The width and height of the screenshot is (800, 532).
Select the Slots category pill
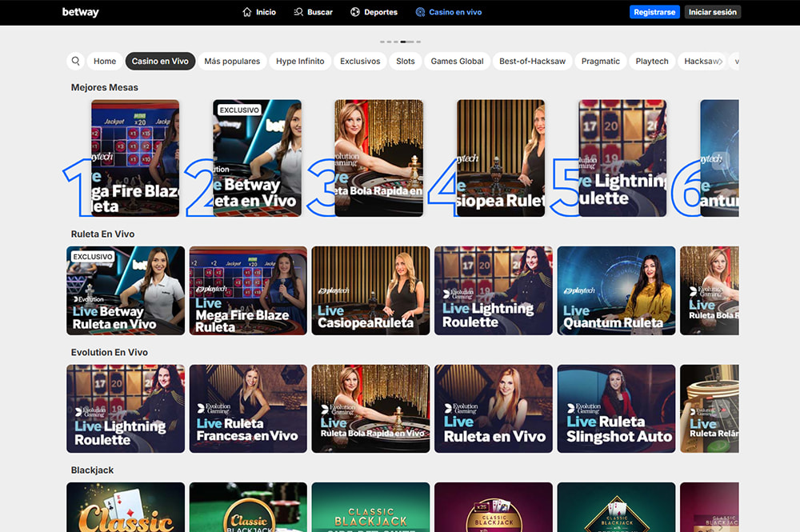[x=406, y=62]
